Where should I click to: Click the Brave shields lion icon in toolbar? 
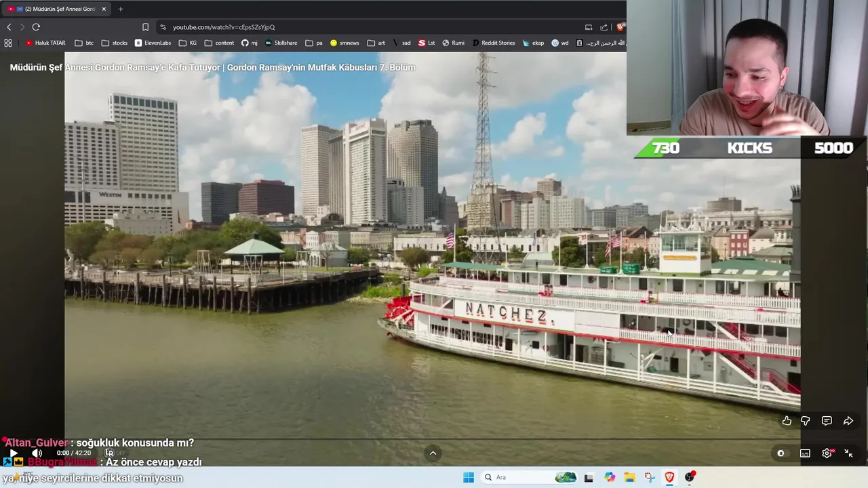[620, 27]
